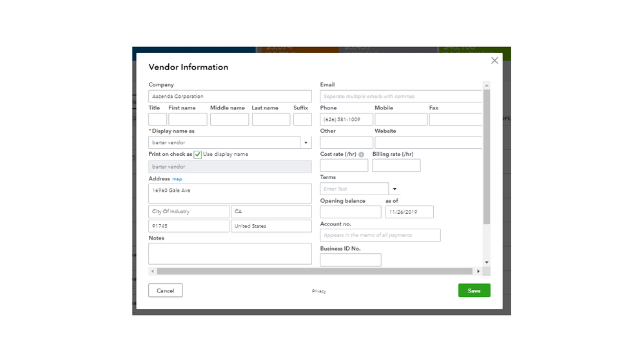Click the Mobile number field
The width and height of the screenshot is (644, 362).
401,119
